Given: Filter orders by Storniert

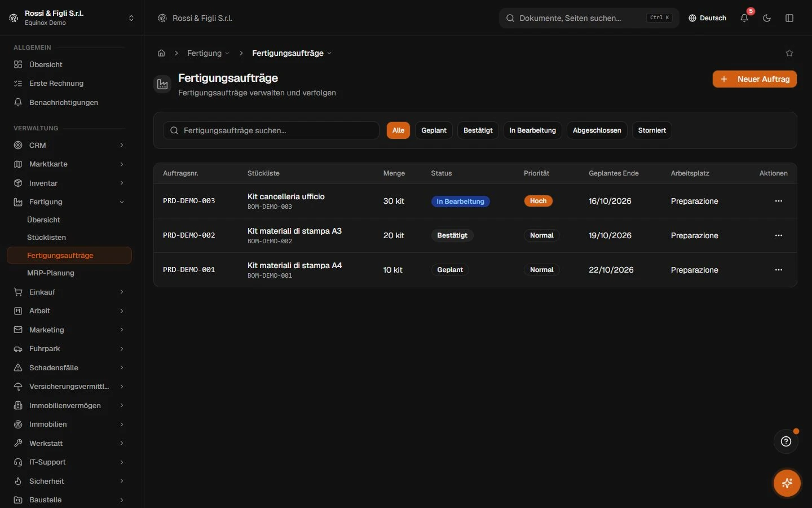Looking at the screenshot, I should click(x=652, y=130).
